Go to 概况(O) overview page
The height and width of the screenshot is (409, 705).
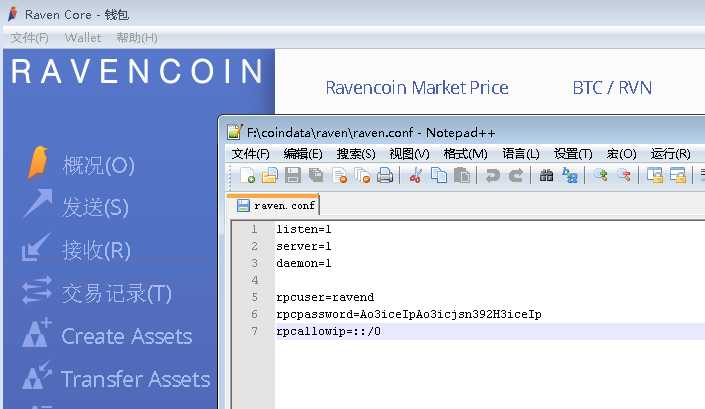click(x=98, y=166)
